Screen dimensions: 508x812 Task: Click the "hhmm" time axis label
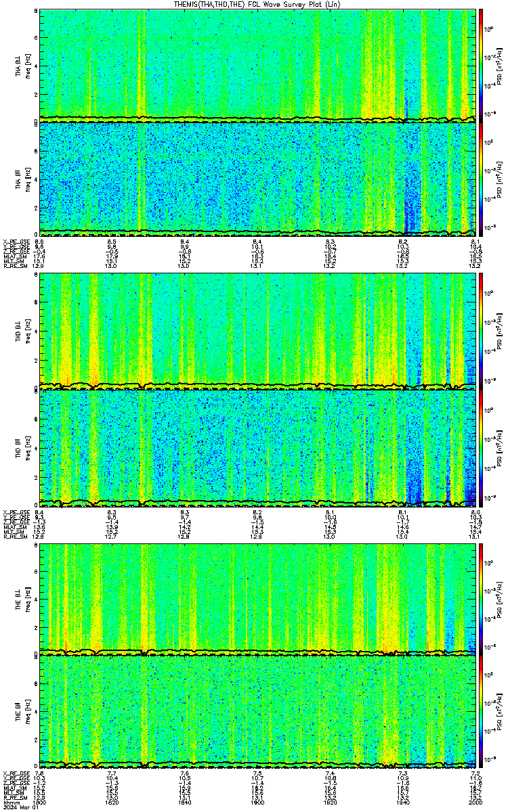click(x=11, y=803)
